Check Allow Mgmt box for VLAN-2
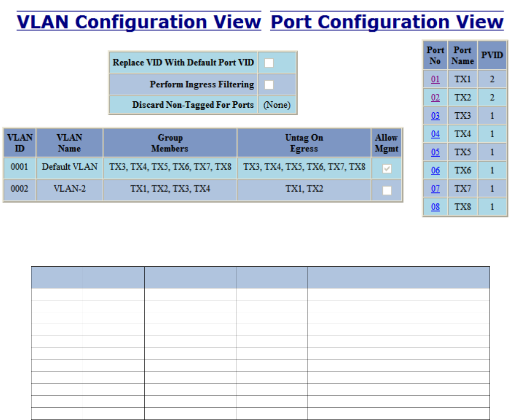This screenshot has height=420, width=515. (387, 191)
